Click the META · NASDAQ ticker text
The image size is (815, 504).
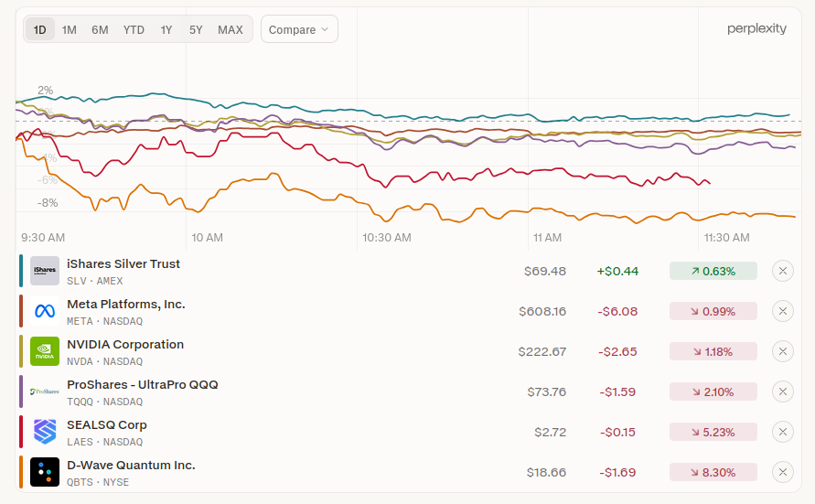[104, 321]
